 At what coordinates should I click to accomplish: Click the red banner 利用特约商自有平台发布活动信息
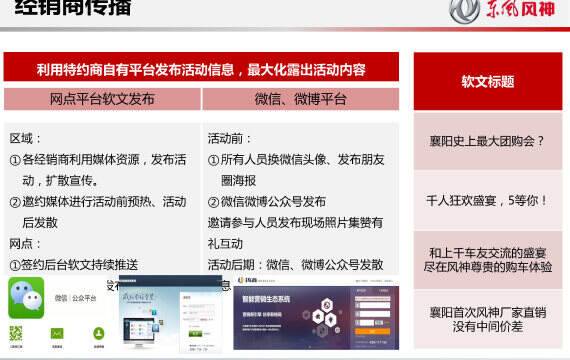pyautogui.click(x=201, y=67)
